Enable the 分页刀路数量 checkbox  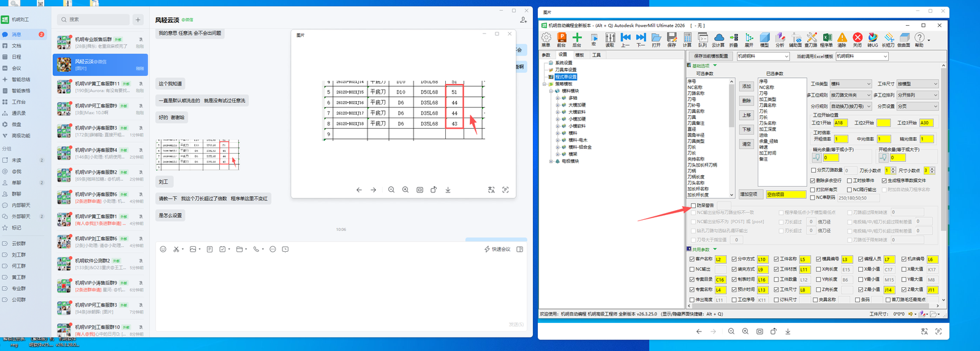(812, 170)
